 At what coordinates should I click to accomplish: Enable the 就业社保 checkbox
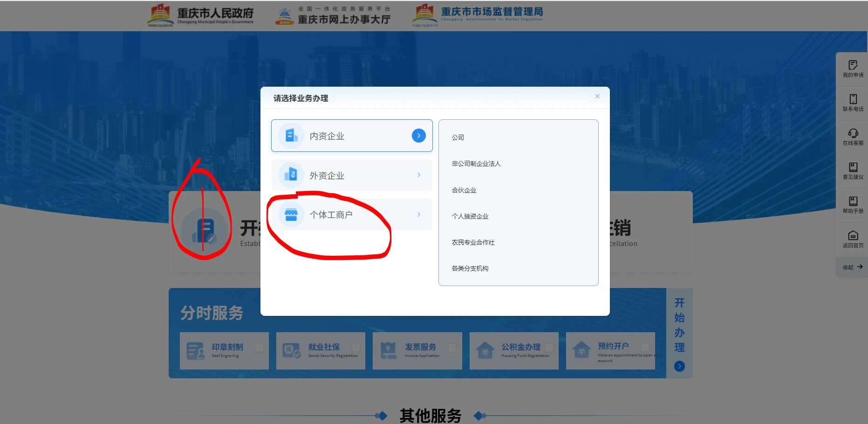[x=355, y=348]
